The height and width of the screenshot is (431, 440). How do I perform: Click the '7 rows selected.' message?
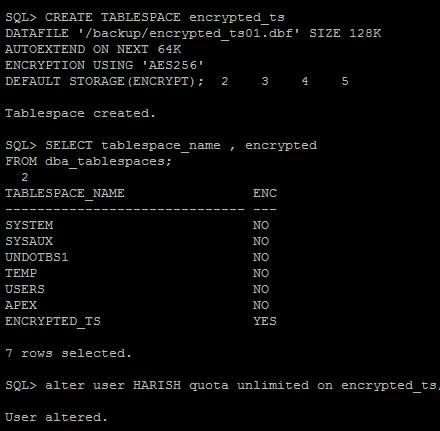(x=68, y=353)
